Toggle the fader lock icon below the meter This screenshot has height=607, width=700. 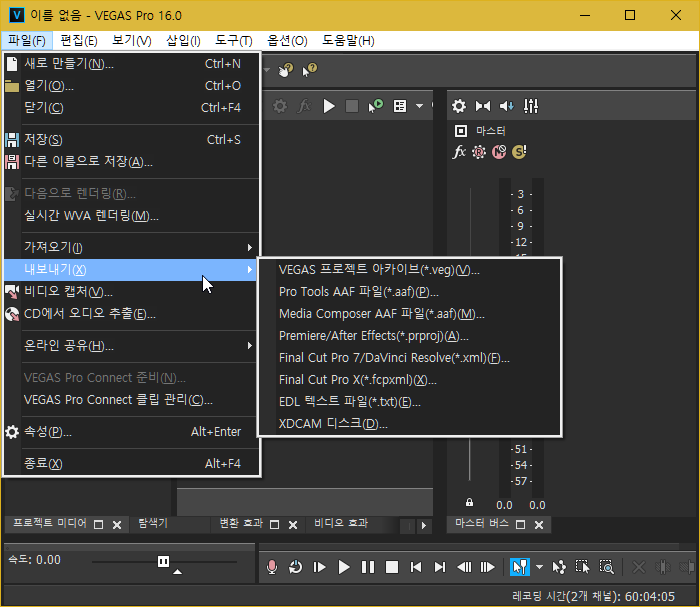tap(469, 503)
